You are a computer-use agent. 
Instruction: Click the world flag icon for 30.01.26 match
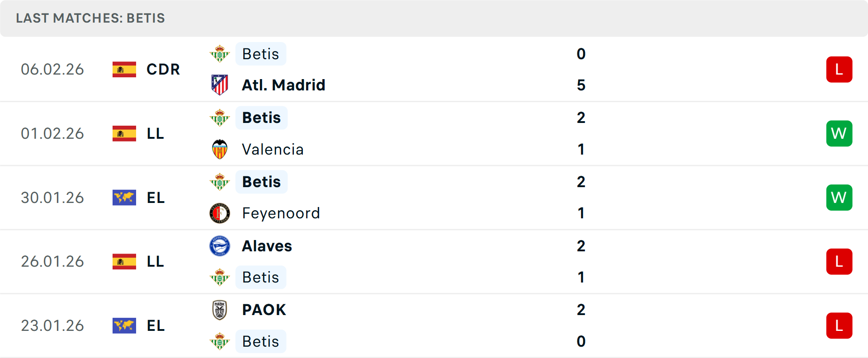124,198
